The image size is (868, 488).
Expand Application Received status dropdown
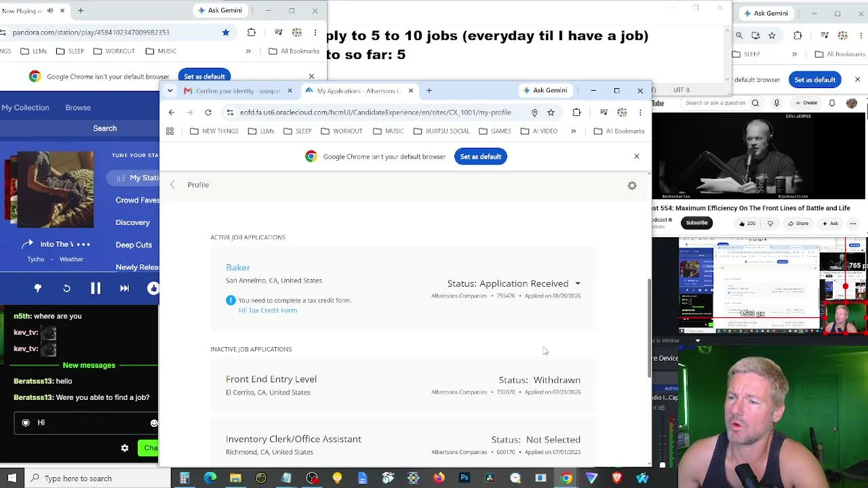578,284
